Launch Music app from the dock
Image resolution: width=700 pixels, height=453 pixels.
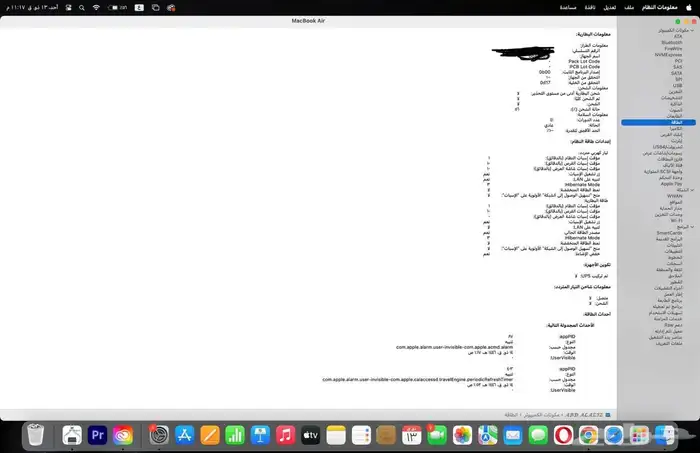coord(285,435)
